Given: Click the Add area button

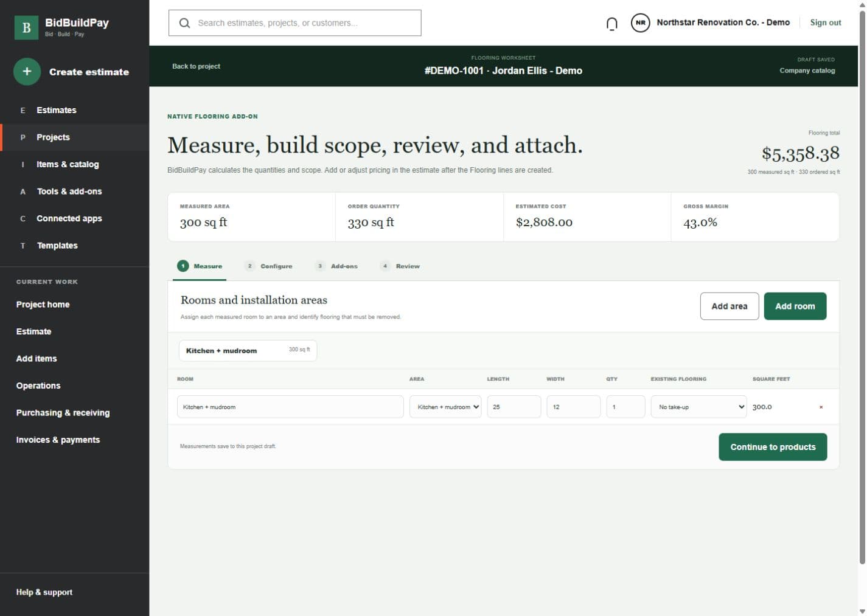Looking at the screenshot, I should [729, 306].
